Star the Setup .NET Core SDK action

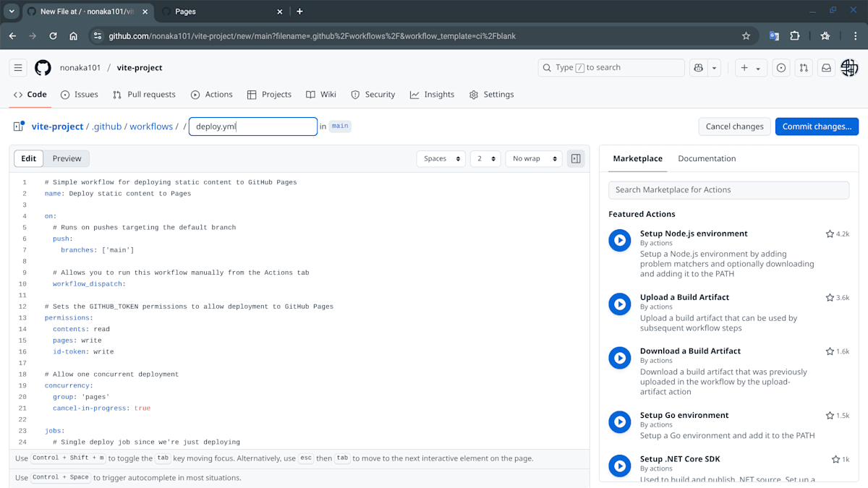point(835,460)
